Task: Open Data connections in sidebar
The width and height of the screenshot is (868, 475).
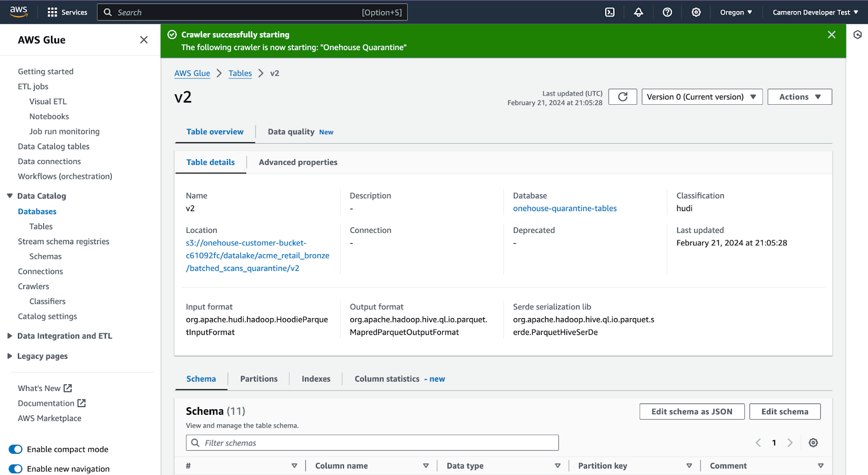Action: tap(49, 161)
